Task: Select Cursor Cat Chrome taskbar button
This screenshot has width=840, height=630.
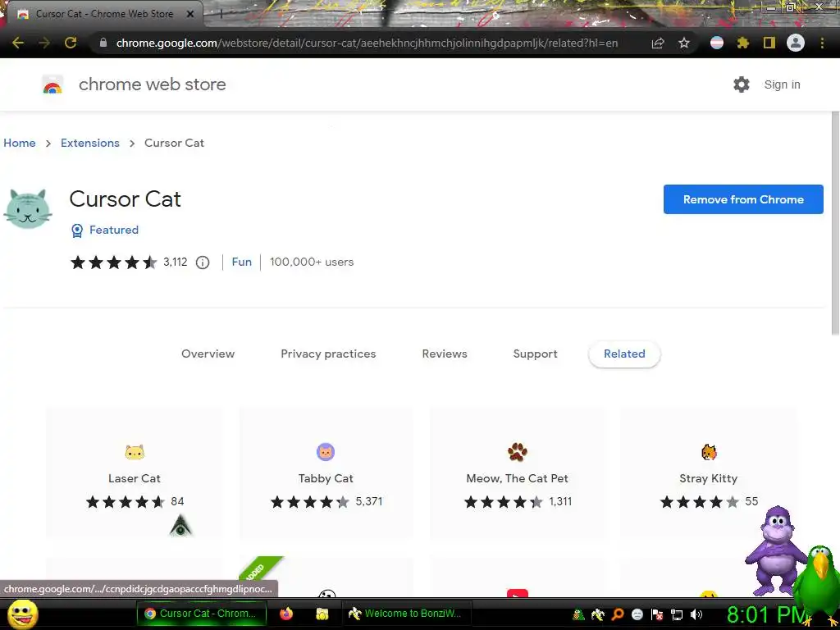Action: coord(202,614)
